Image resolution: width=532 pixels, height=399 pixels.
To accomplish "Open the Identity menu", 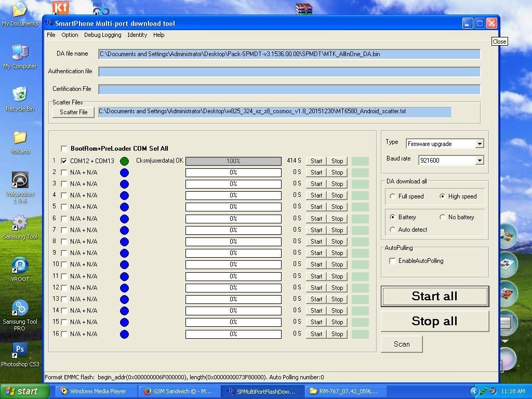I will click(x=137, y=35).
